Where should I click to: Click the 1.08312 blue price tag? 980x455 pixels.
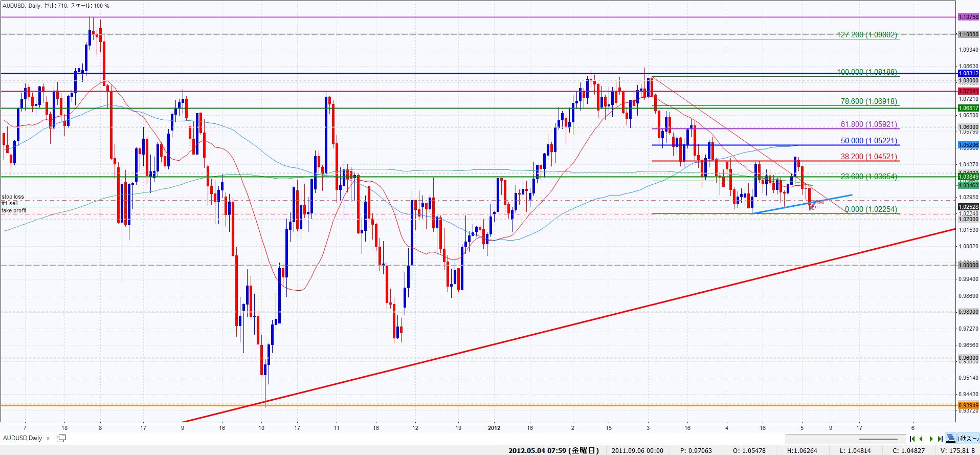968,73
